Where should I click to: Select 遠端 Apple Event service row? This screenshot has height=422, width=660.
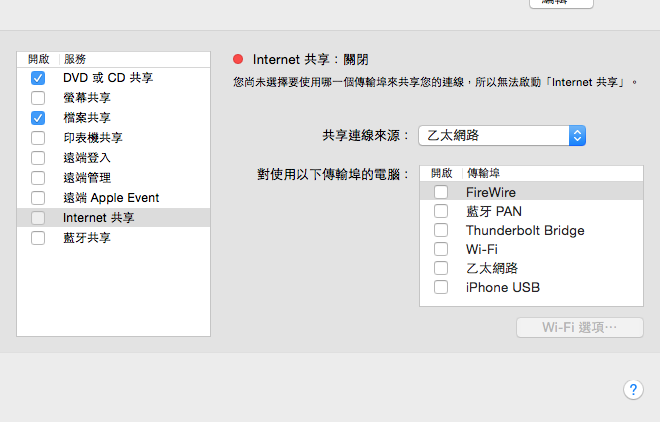pyautogui.click(x=114, y=198)
